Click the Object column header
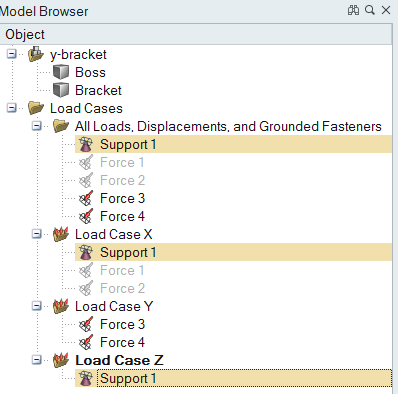The height and width of the screenshot is (394, 398). point(196,34)
